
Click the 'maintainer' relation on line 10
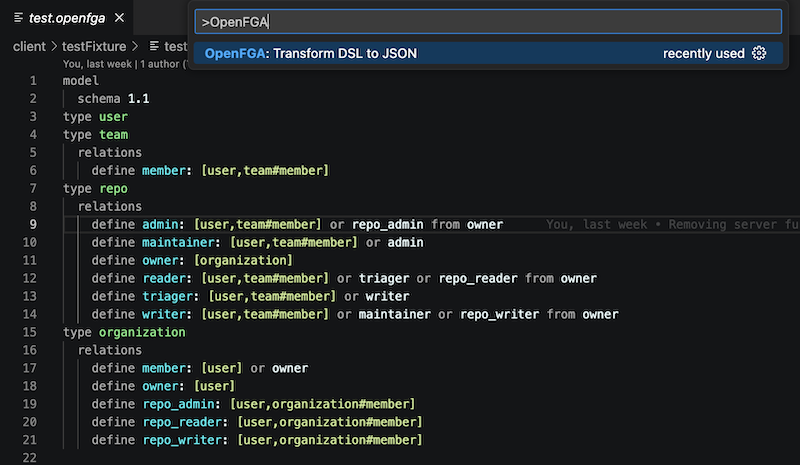coord(178,242)
